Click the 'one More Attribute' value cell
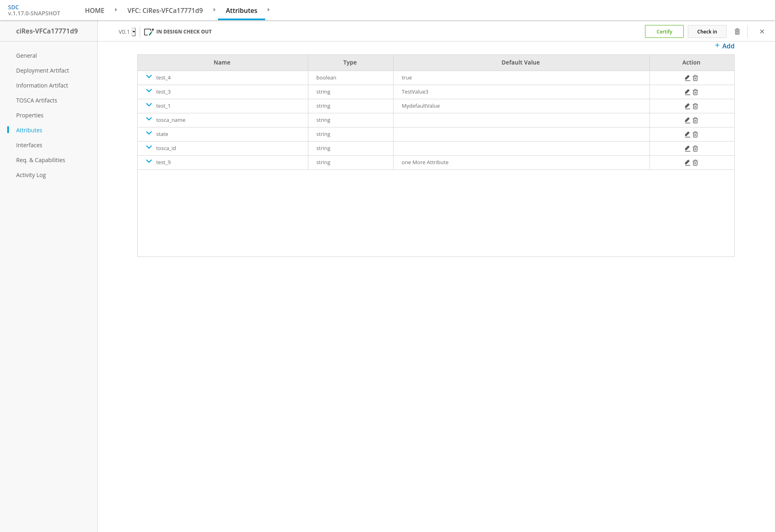 coord(521,163)
